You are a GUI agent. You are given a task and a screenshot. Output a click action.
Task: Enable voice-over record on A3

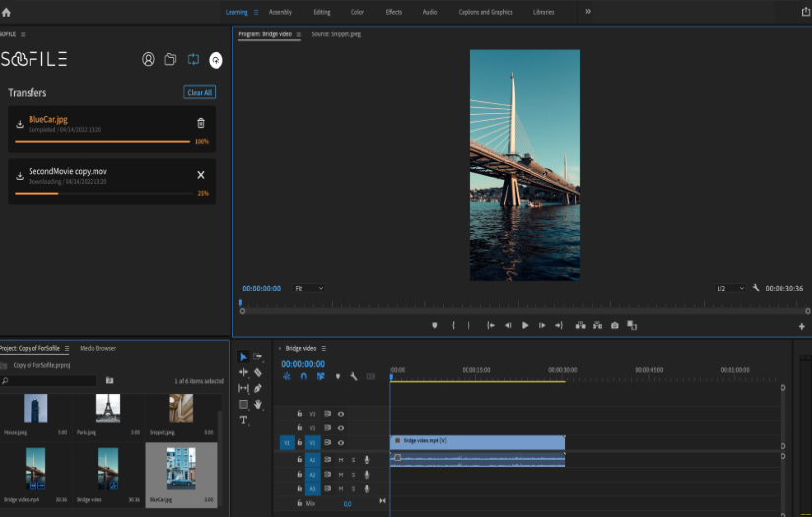pos(367,488)
